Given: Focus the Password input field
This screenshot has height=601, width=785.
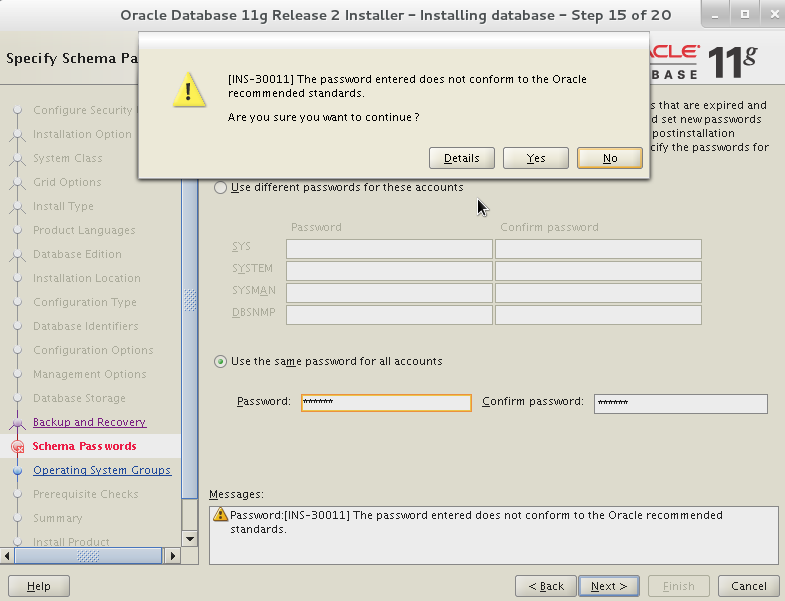Looking at the screenshot, I should pos(386,403).
